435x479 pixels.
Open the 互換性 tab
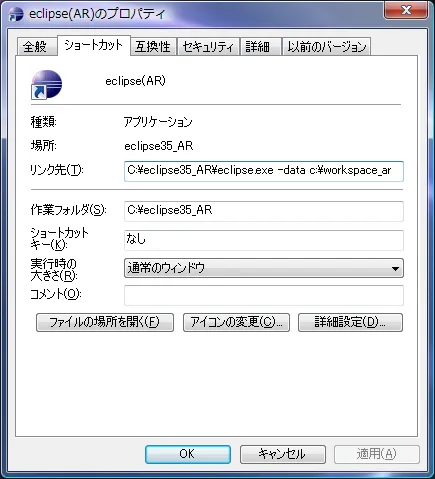(153, 46)
